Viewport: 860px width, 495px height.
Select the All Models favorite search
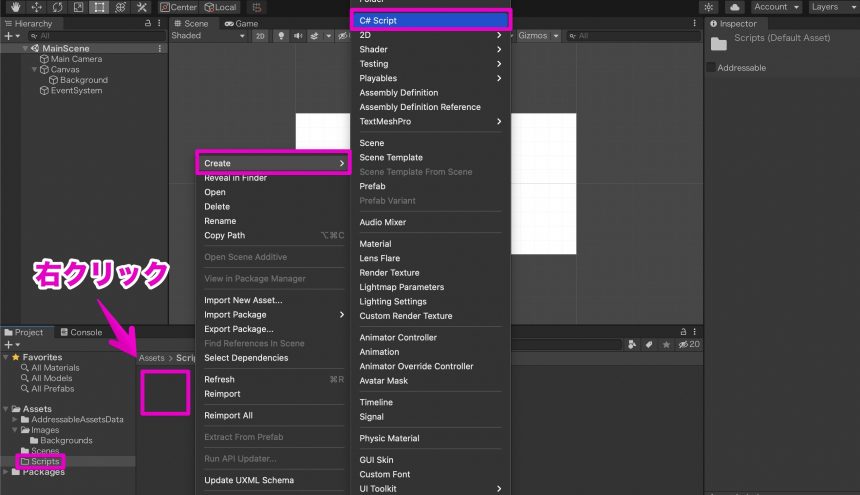[x=47, y=378]
